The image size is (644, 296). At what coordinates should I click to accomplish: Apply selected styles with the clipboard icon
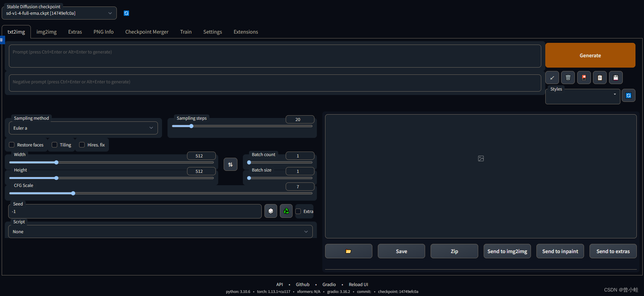[x=600, y=78]
